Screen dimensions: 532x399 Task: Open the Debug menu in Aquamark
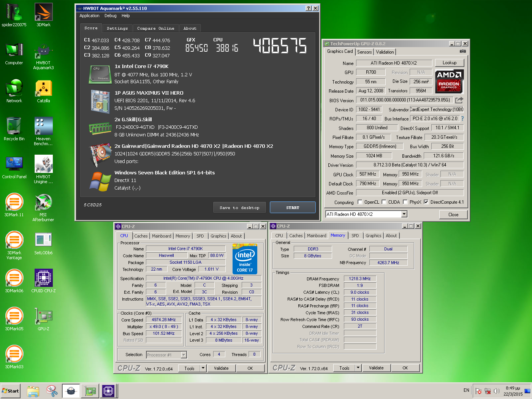pos(111,16)
